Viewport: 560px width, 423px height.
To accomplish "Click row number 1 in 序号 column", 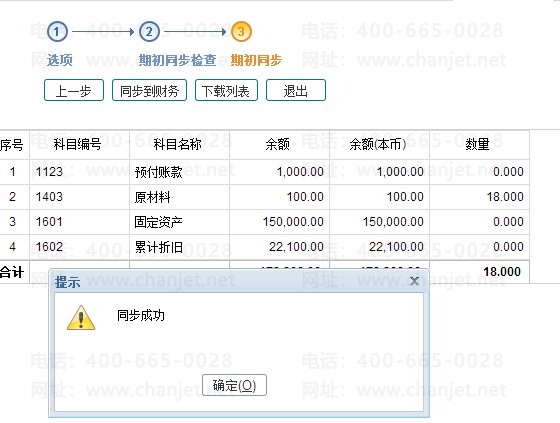I will coord(12,172).
